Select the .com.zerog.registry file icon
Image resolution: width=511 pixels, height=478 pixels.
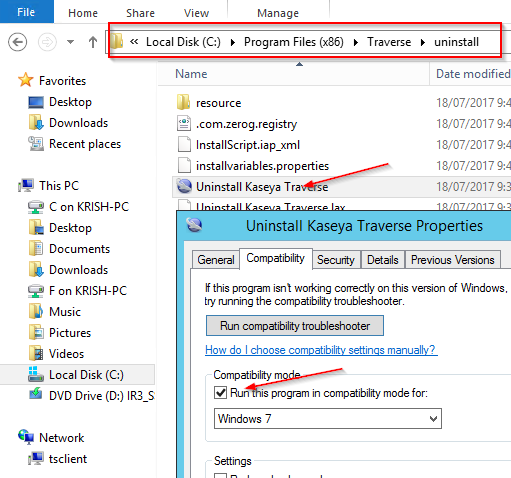point(184,123)
